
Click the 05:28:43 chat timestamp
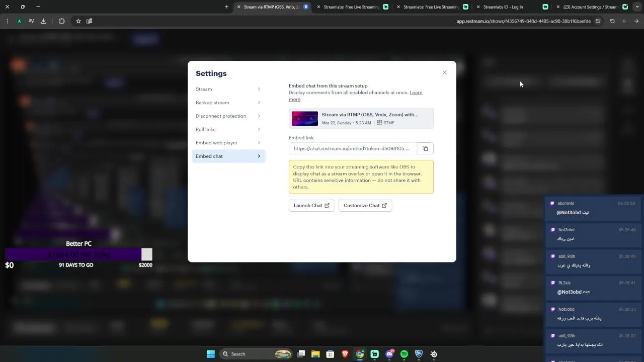click(x=627, y=256)
